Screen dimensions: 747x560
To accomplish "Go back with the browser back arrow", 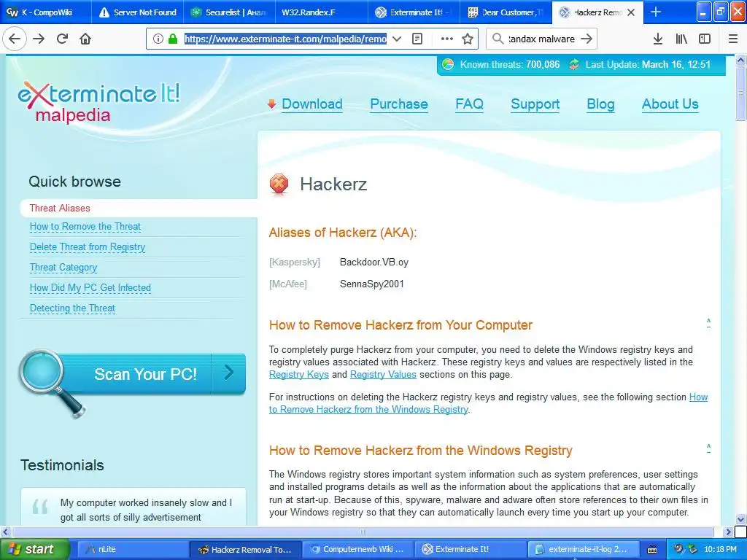I will pos(15,39).
